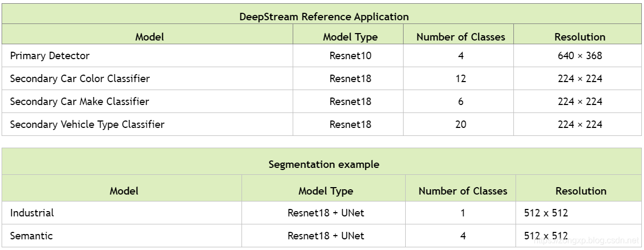Select class count "1" in the Industrial row
The height and width of the screenshot is (250, 644).
pyautogui.click(x=463, y=213)
